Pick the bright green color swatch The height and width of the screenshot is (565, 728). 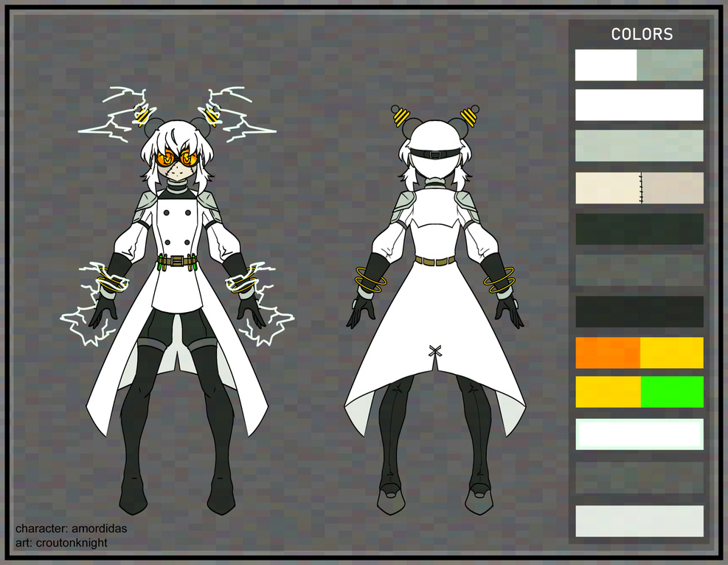(672, 392)
